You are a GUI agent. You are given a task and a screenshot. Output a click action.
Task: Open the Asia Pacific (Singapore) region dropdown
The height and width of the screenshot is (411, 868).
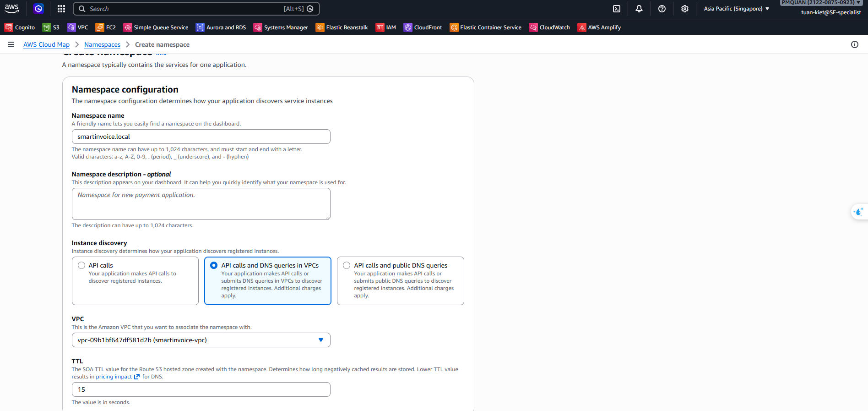[736, 9]
